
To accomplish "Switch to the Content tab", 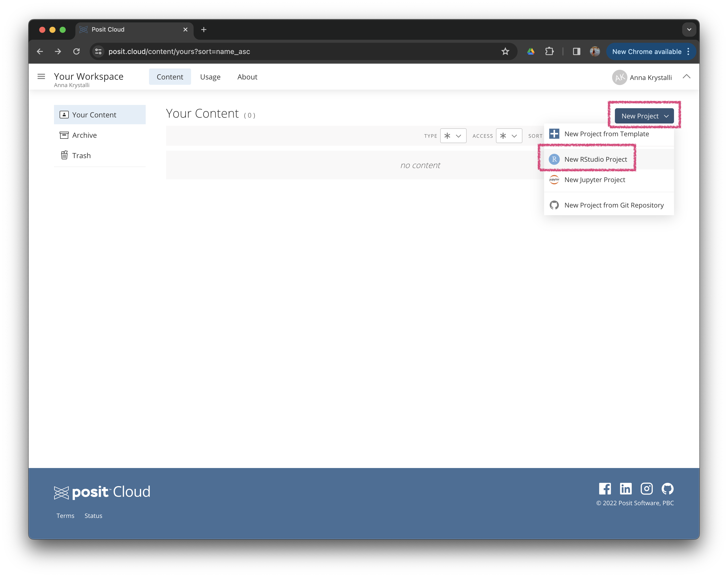I will (x=170, y=77).
